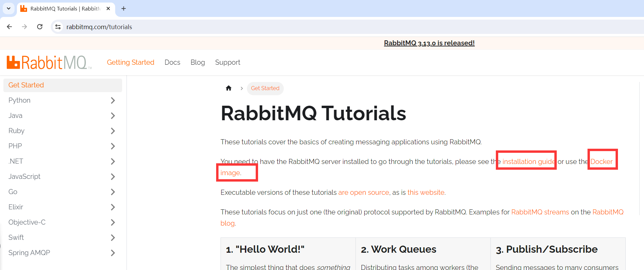Reload the page with the refresh icon
Viewport: 644px width, 270px height.
point(40,27)
